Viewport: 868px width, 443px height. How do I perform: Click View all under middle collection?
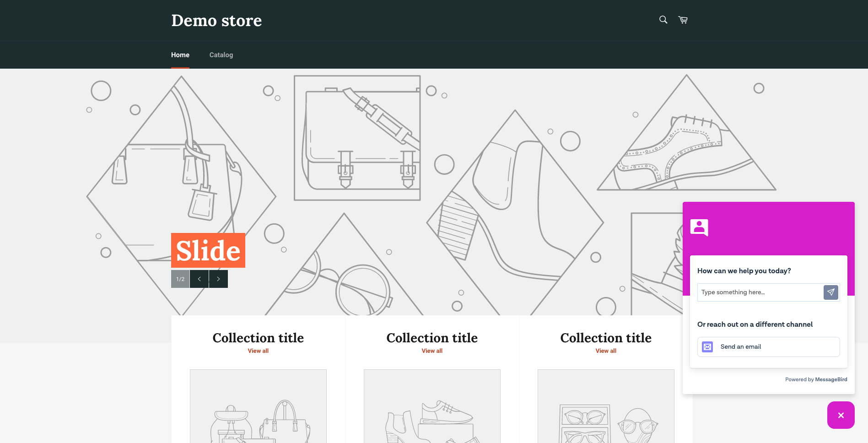click(432, 351)
